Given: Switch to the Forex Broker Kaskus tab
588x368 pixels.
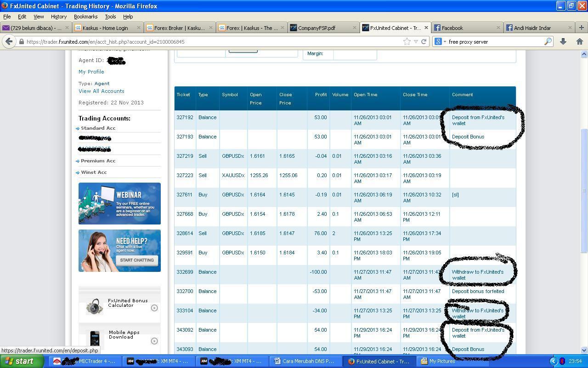Looking at the screenshot, I should pyautogui.click(x=179, y=28).
